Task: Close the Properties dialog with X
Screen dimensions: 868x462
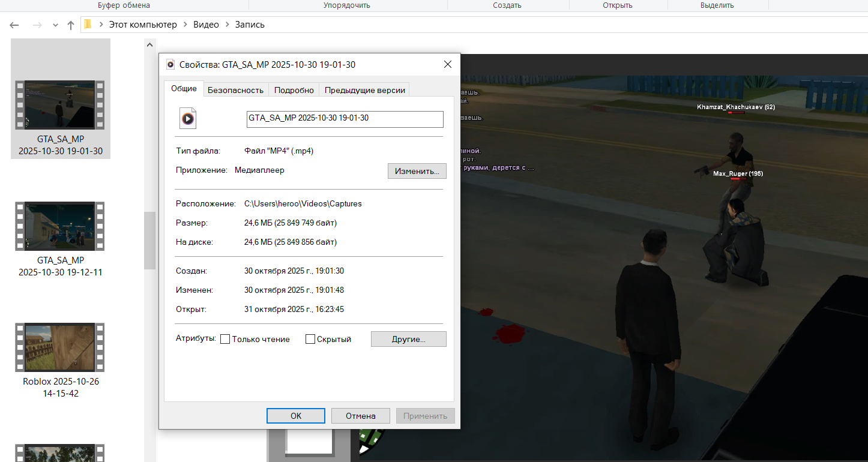Action: [447, 65]
